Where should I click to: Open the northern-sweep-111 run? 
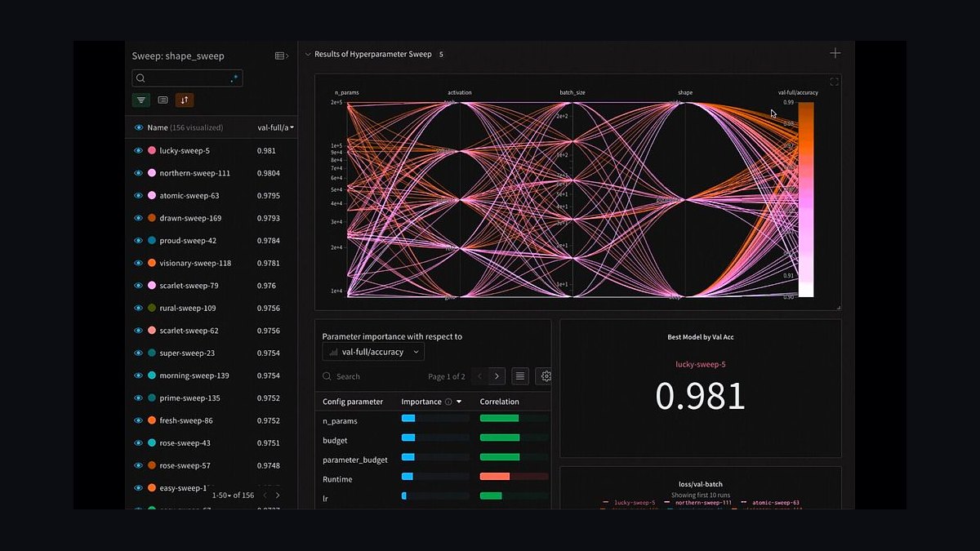(x=194, y=173)
